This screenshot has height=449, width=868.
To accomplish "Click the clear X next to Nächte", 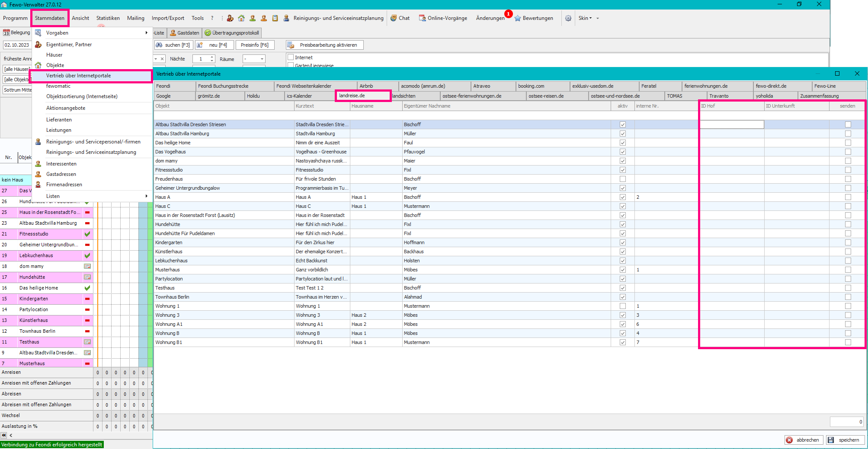I will [x=162, y=59].
